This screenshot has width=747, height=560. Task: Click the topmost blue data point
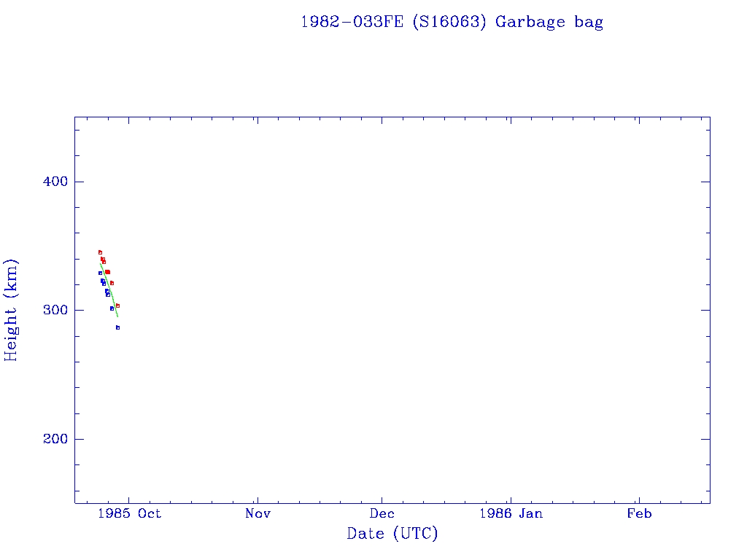coord(100,273)
